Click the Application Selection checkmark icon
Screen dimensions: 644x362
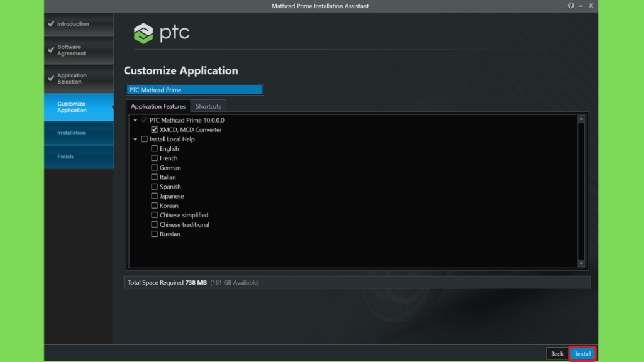[51, 79]
